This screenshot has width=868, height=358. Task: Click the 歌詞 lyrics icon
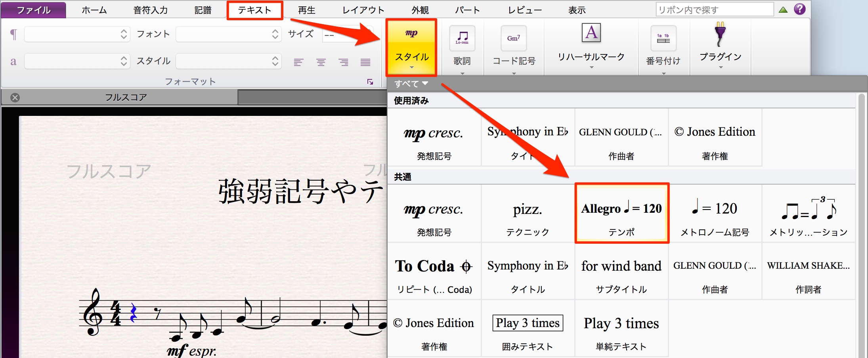[462, 38]
